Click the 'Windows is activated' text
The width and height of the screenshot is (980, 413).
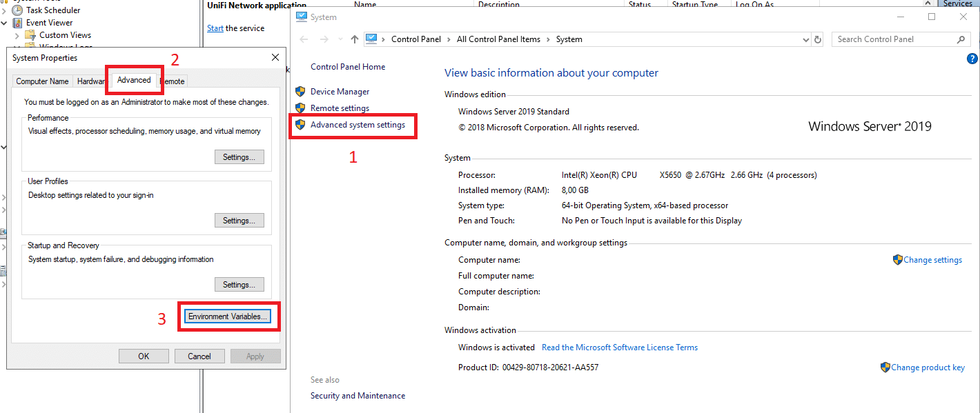[496, 347]
